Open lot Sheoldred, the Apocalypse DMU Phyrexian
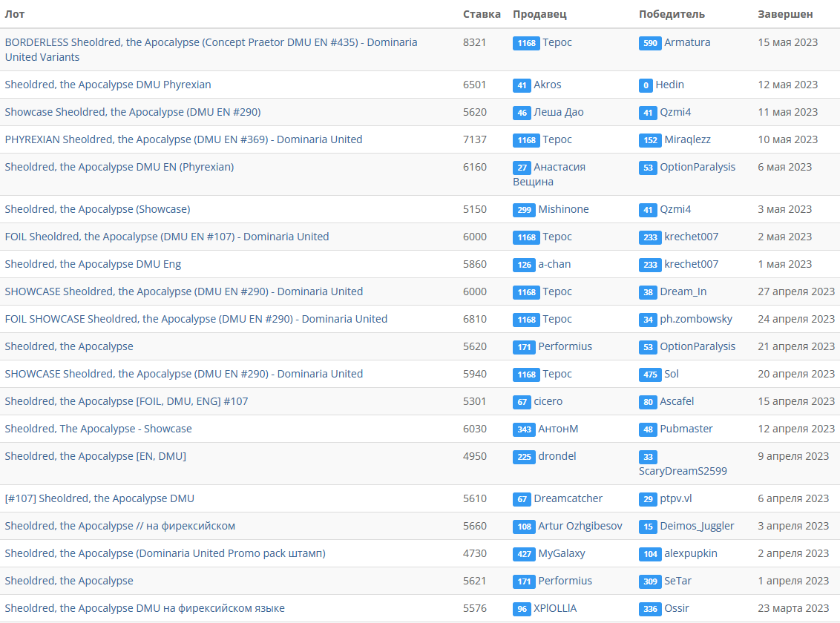This screenshot has width=840, height=623. coord(108,85)
